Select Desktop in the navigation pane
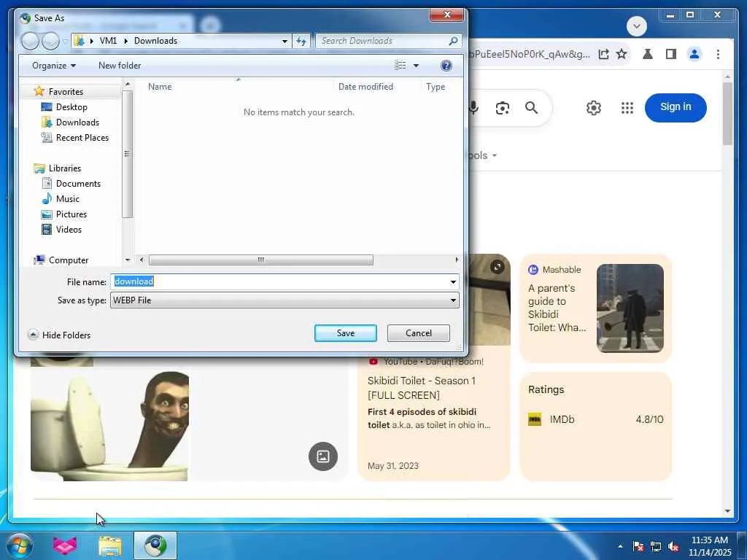 [71, 107]
